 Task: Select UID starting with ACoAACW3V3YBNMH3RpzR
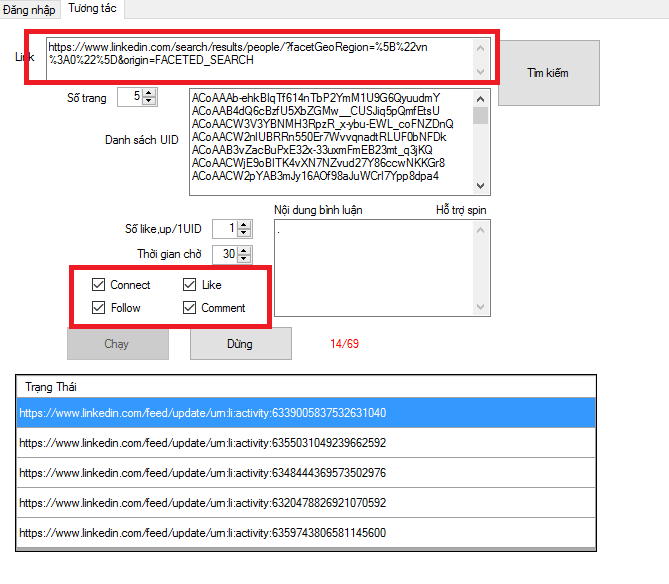pyautogui.click(x=322, y=124)
